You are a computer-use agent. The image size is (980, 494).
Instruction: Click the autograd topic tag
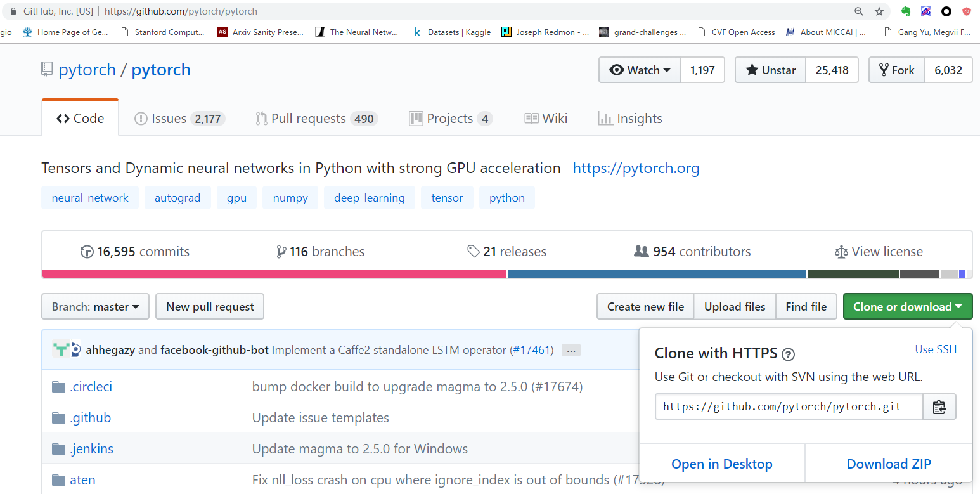pyautogui.click(x=177, y=198)
